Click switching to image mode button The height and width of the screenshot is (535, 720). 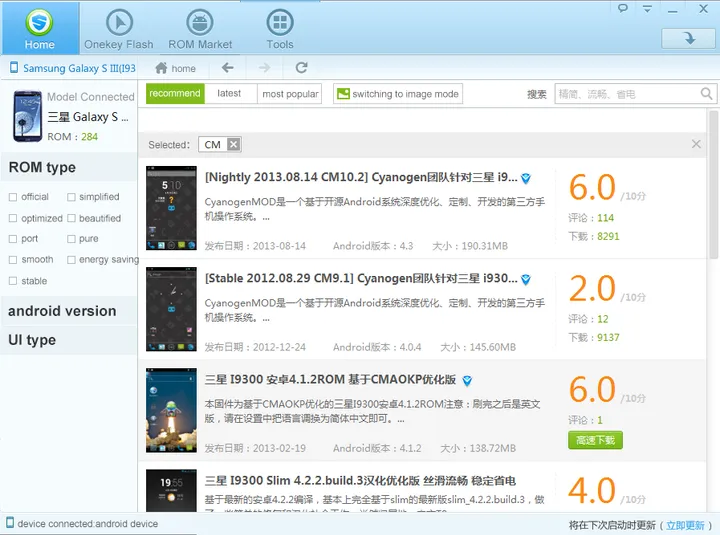click(397, 94)
